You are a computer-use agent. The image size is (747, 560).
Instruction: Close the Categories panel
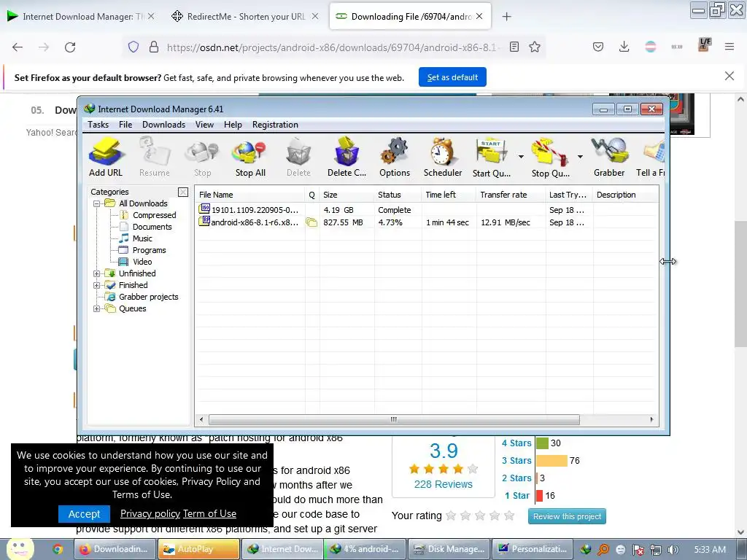coord(183,192)
